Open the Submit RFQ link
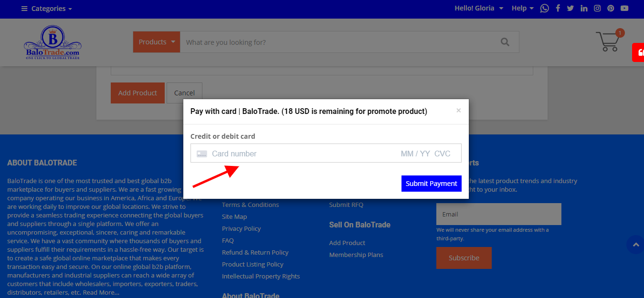This screenshot has width=644, height=298. [x=346, y=205]
